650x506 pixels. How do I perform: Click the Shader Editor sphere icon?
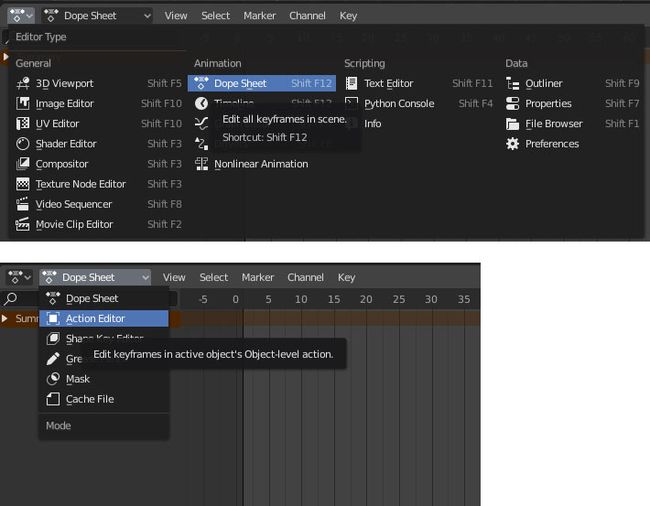pos(23,144)
